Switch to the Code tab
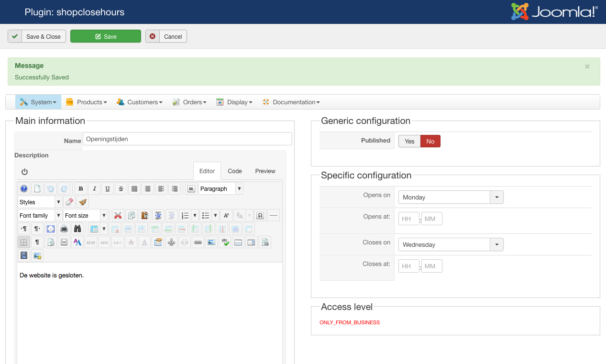The image size is (606, 364). tap(234, 171)
